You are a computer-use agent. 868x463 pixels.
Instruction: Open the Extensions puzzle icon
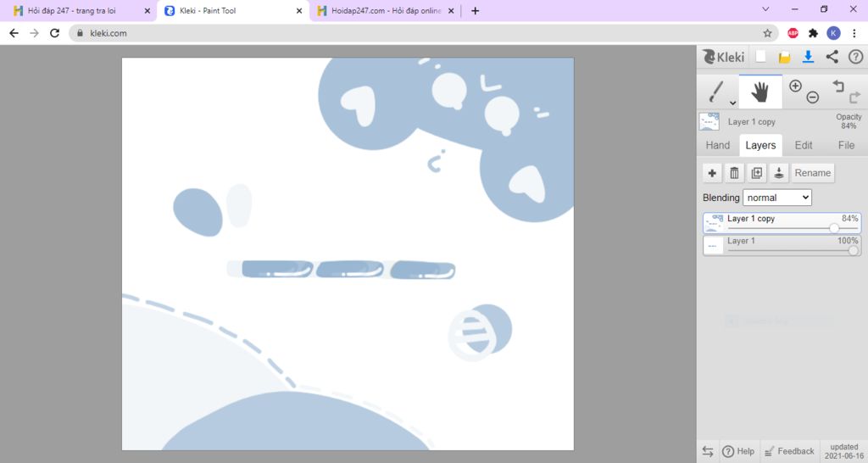click(813, 33)
